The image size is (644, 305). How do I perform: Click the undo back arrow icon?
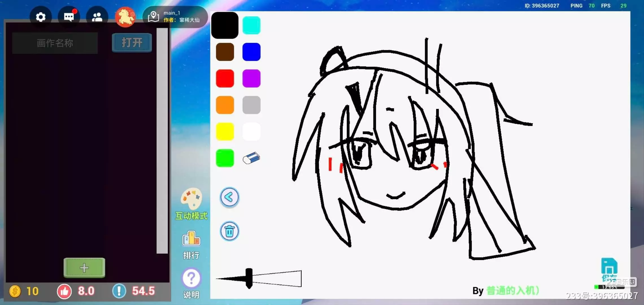click(229, 197)
